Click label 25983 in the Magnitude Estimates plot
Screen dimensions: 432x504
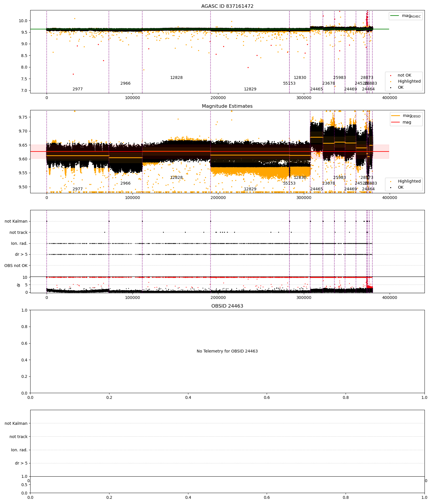[x=340, y=178]
